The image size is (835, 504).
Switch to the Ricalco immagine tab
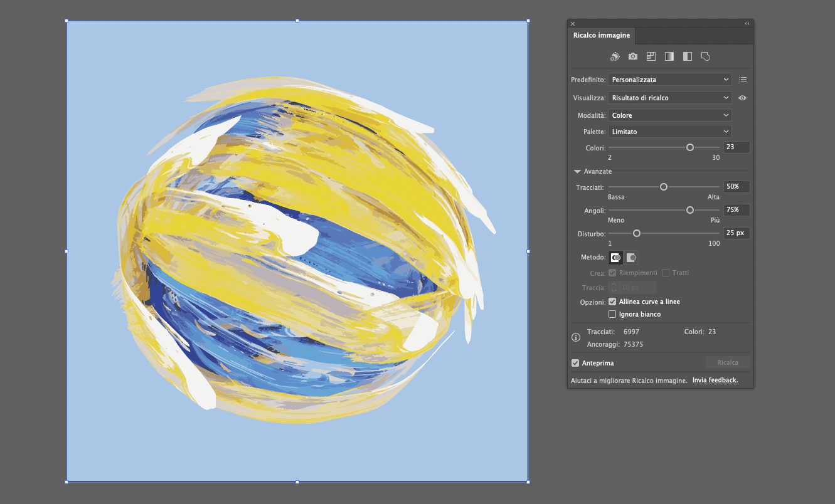600,35
